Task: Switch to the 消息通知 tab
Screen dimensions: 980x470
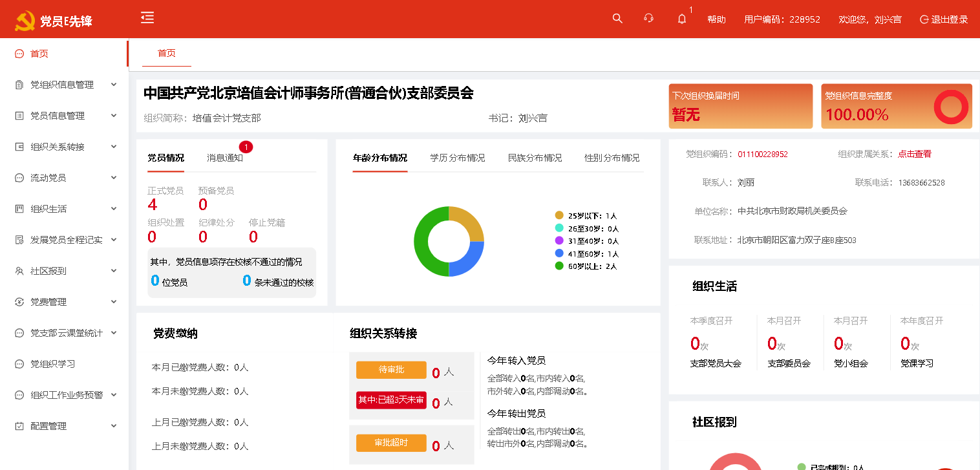Action: pos(224,158)
